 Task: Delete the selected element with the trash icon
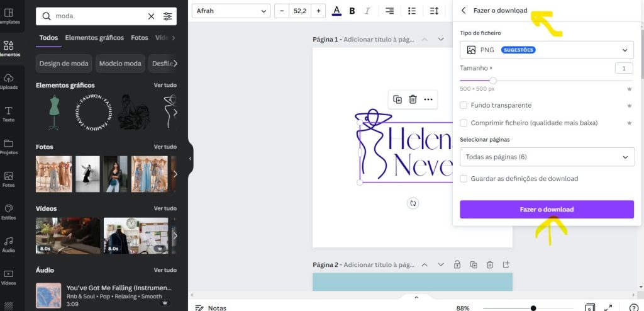[413, 99]
